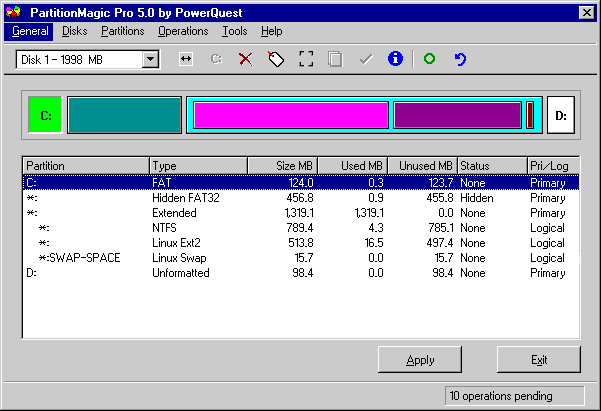601x411 pixels.
Task: Open the Operations menu
Action: (183, 31)
